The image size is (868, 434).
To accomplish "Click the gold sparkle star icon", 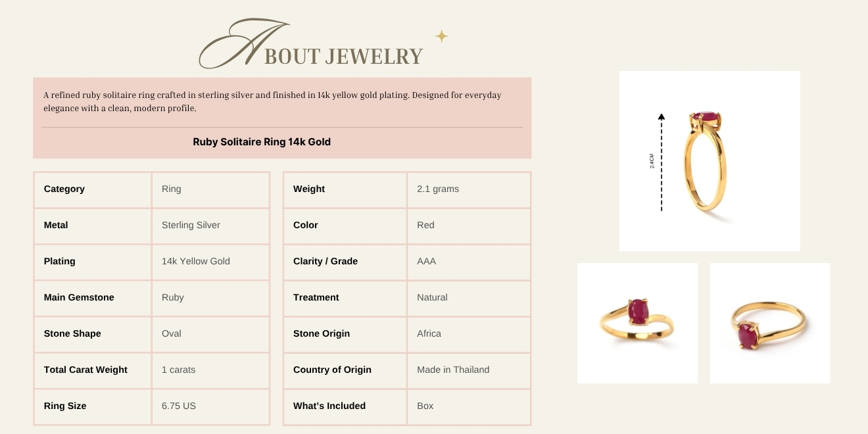I will click(442, 36).
